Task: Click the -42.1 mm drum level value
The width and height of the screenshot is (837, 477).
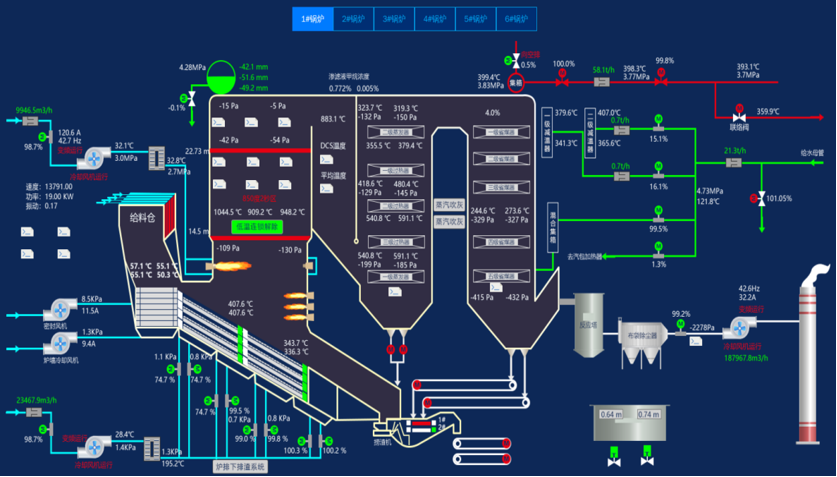Action: pyautogui.click(x=254, y=67)
